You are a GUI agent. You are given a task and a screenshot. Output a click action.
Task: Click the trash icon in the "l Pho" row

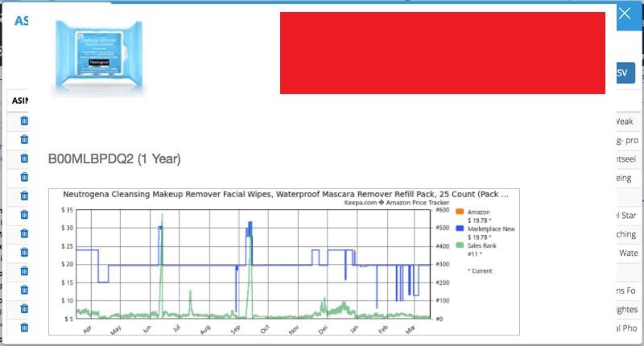pyautogui.click(x=24, y=327)
